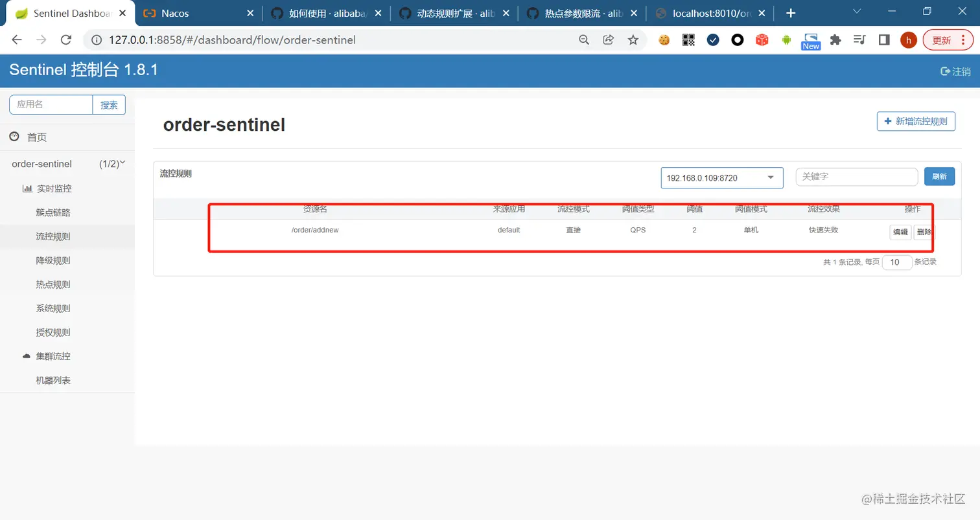Switch to the 热点参数限流 GitHub tab
980x520 pixels.
581,13
